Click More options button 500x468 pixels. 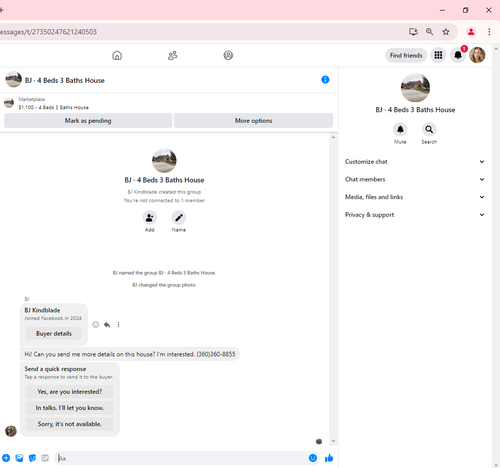(x=253, y=121)
